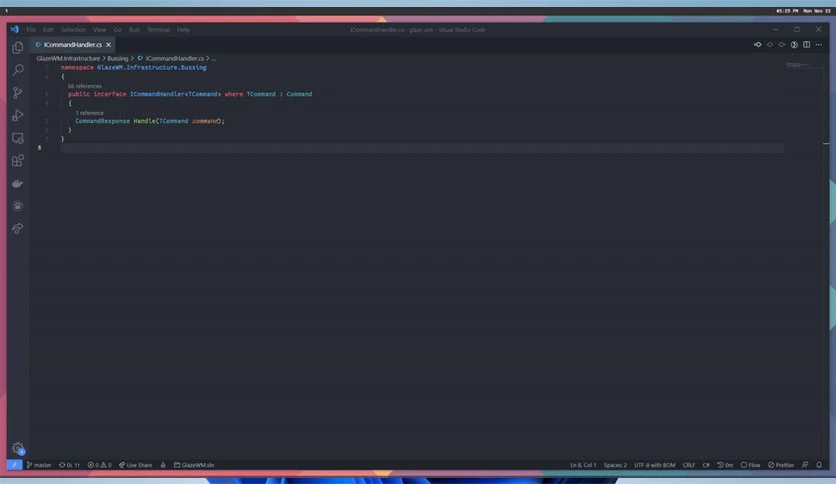Open the Edit menu
Image resolution: width=836 pixels, height=484 pixels.
click(x=49, y=30)
